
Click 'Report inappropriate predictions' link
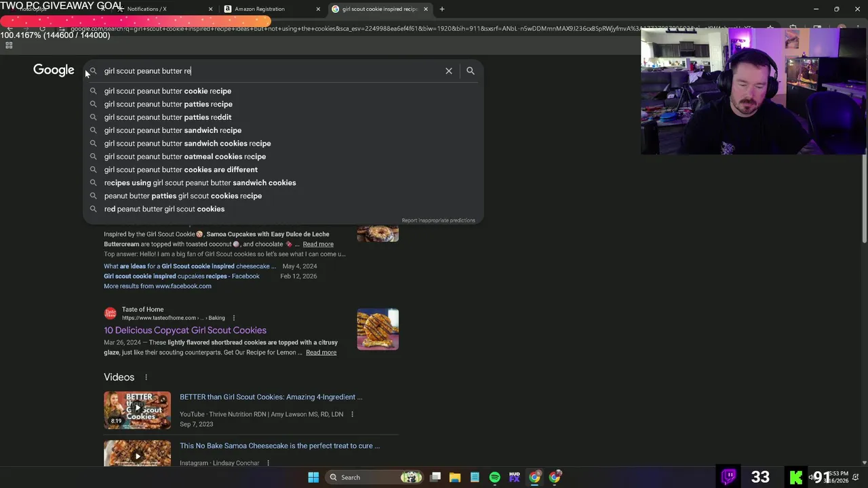click(438, 220)
